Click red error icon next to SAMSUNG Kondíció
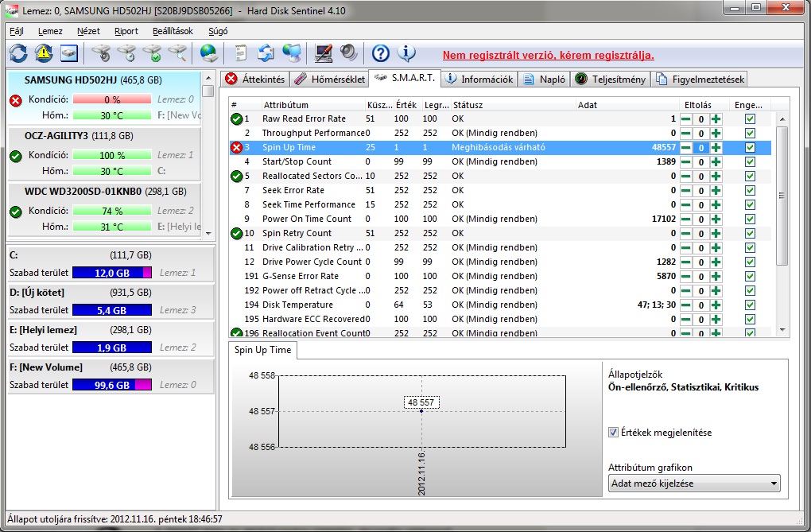 (x=16, y=100)
